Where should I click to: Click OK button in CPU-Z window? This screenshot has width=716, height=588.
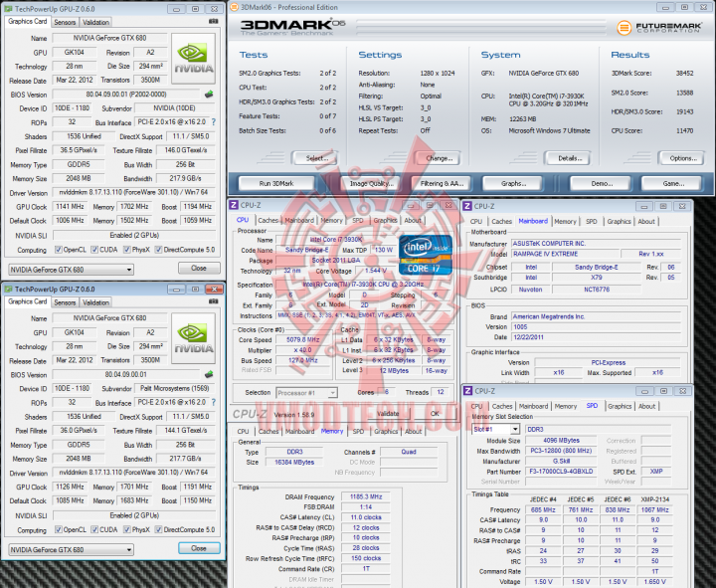435,413
